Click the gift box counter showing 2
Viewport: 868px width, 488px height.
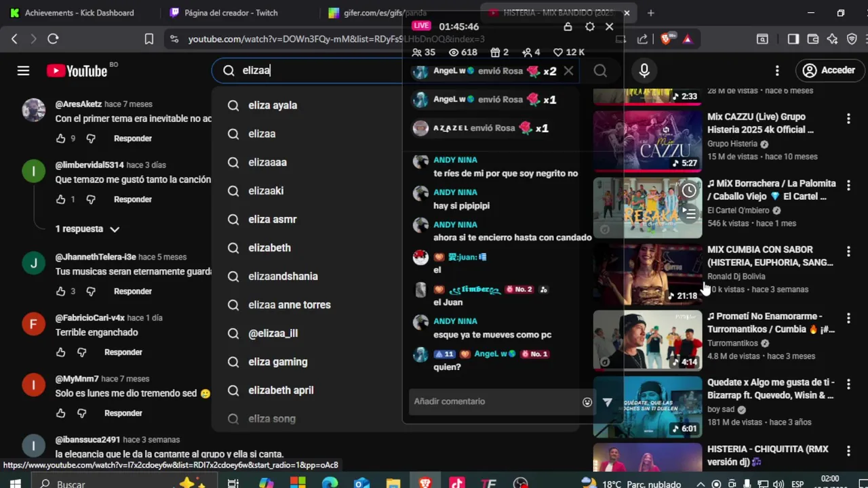[x=500, y=52]
